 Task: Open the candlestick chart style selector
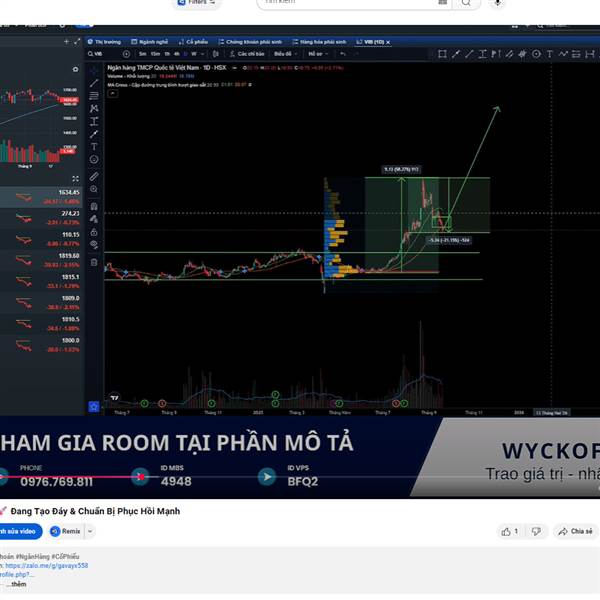point(216,54)
